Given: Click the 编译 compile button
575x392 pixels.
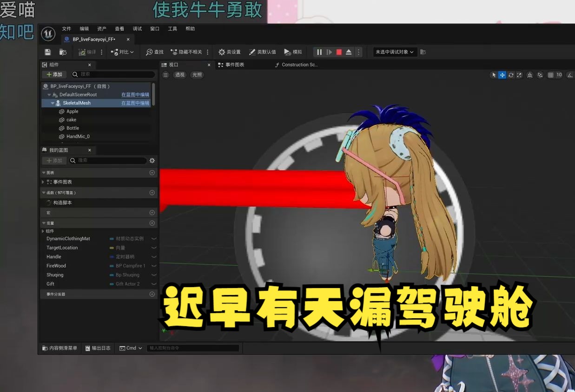Looking at the screenshot, I should [x=87, y=52].
